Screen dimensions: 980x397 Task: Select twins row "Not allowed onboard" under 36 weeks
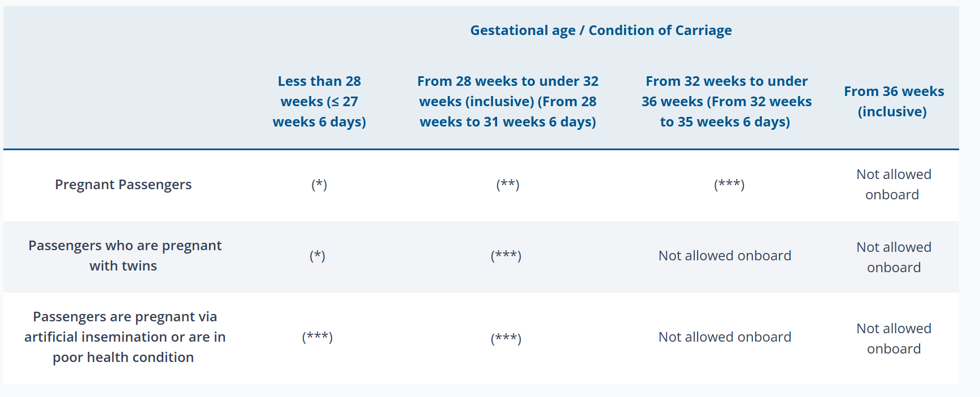pos(894,258)
